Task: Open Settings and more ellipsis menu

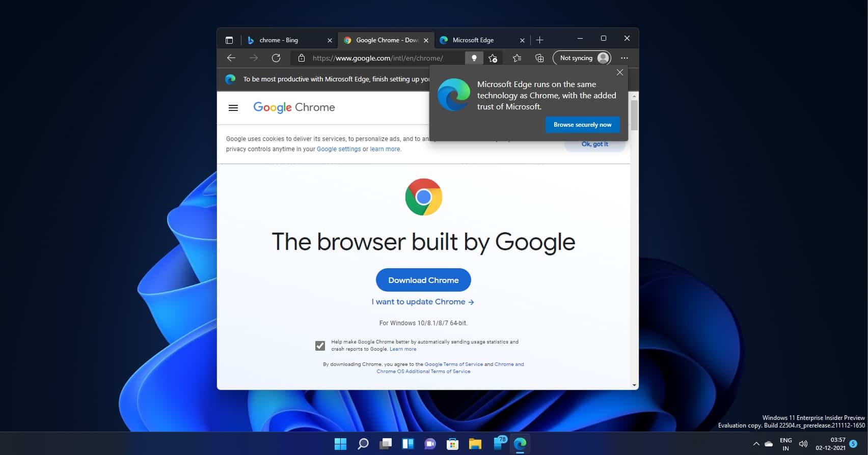Action: [x=625, y=58]
